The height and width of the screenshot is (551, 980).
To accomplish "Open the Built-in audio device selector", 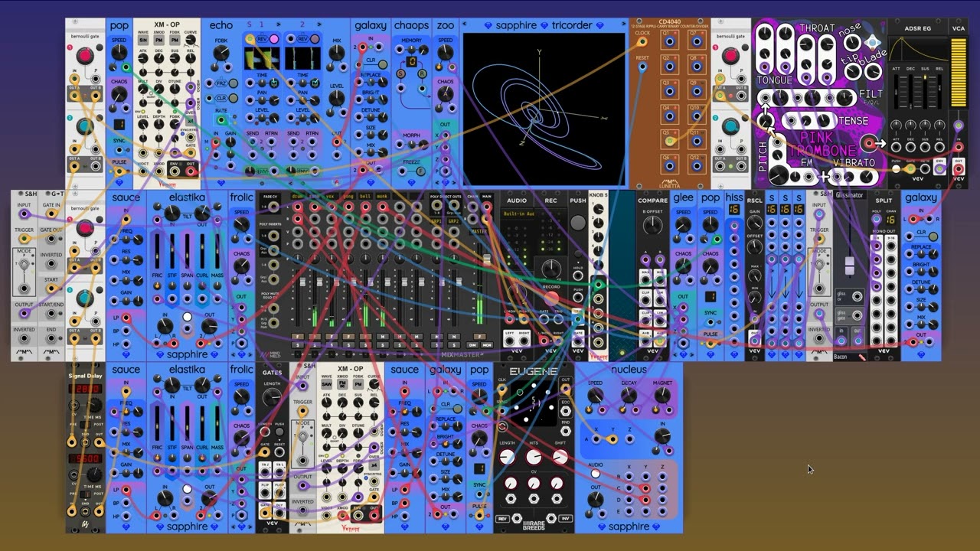I will click(519, 214).
